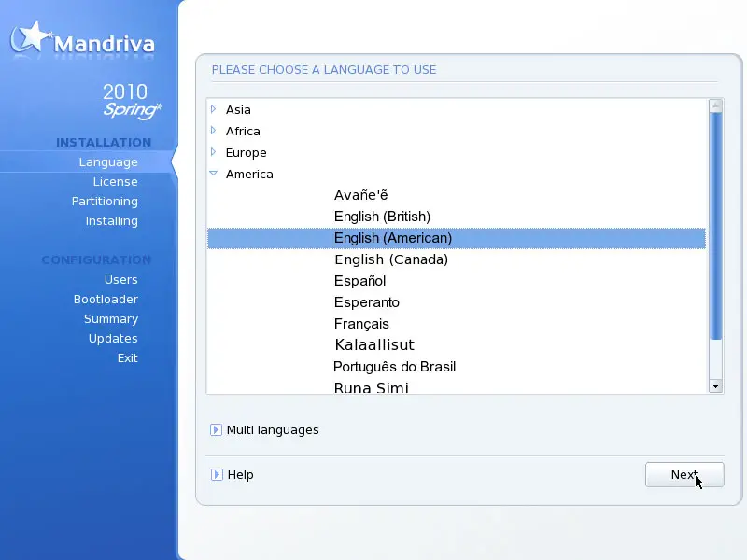Click the Users step in sidebar
The height and width of the screenshot is (560, 747).
click(x=121, y=279)
